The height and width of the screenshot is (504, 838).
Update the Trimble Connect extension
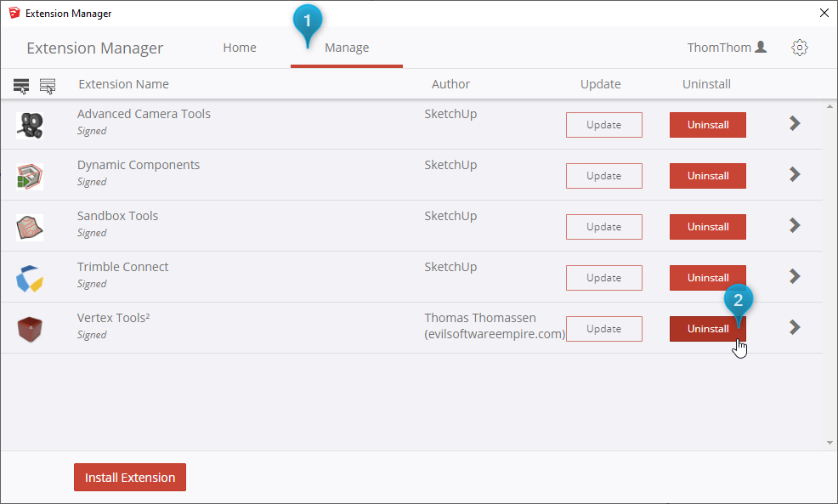tap(603, 278)
